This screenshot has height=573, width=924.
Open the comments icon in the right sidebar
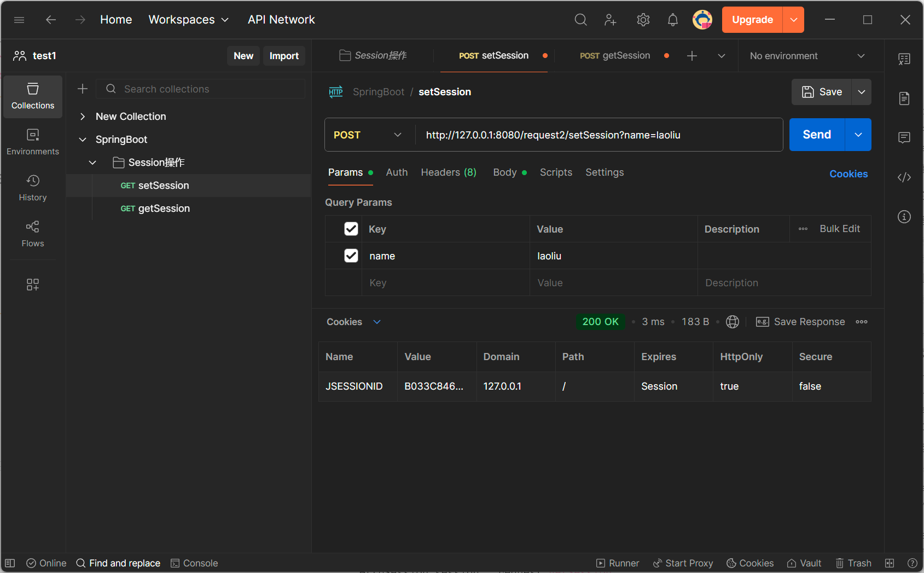[x=904, y=138]
